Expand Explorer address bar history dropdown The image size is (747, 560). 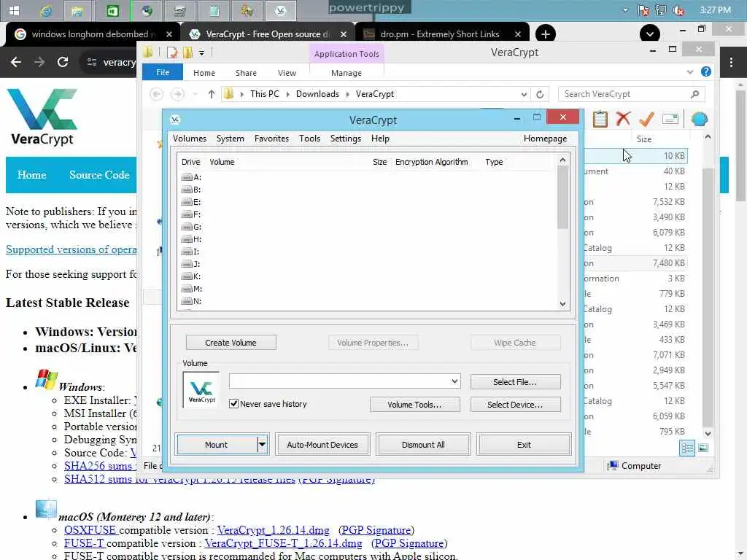[524, 94]
